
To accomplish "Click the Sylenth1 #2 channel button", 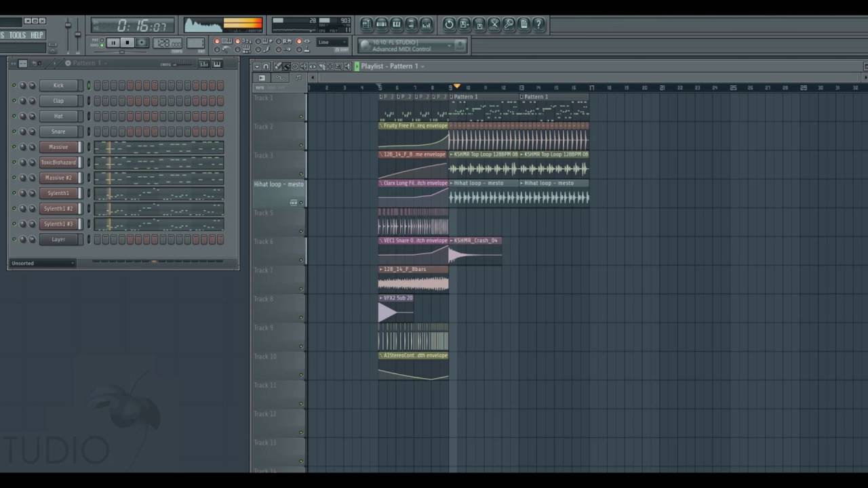I will point(58,209).
